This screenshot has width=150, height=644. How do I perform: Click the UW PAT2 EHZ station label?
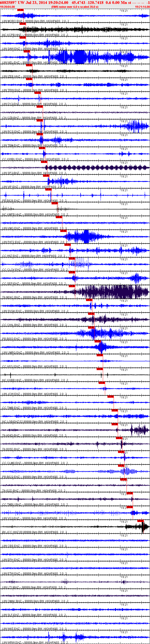35,242
